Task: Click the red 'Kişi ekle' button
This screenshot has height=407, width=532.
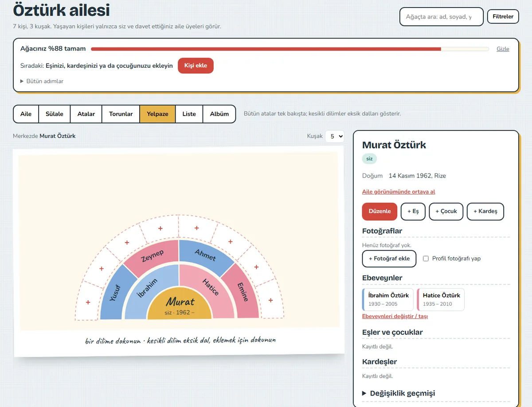Action: tap(196, 66)
